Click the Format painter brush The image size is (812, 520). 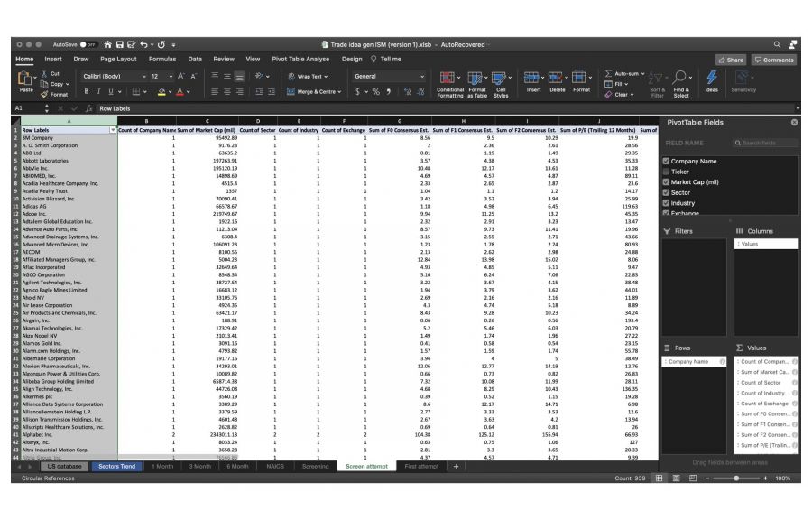(x=44, y=94)
